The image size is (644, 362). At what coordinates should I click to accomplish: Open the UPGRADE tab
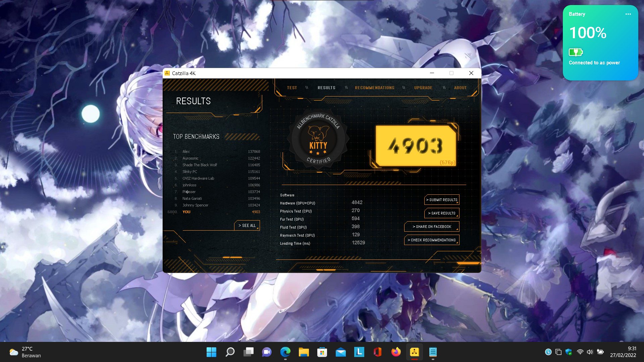423,88
